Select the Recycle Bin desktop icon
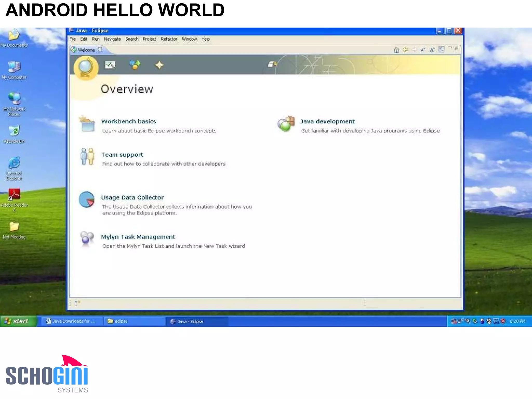 click(14, 135)
